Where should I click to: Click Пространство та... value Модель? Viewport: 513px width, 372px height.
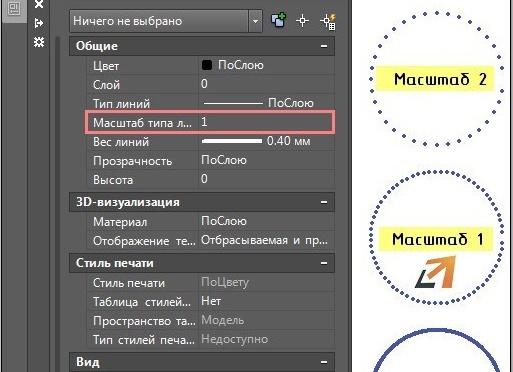pyautogui.click(x=223, y=320)
